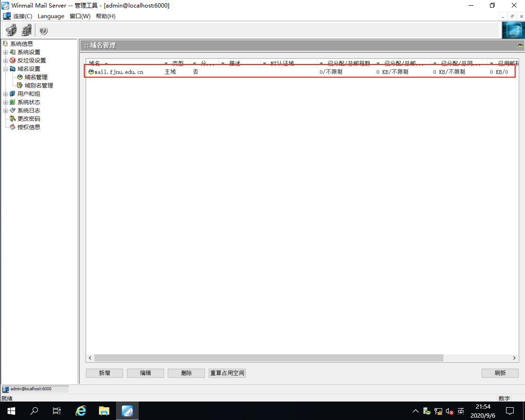Click the 编辑 button
Viewport: 525px width, 420px height.
point(145,373)
